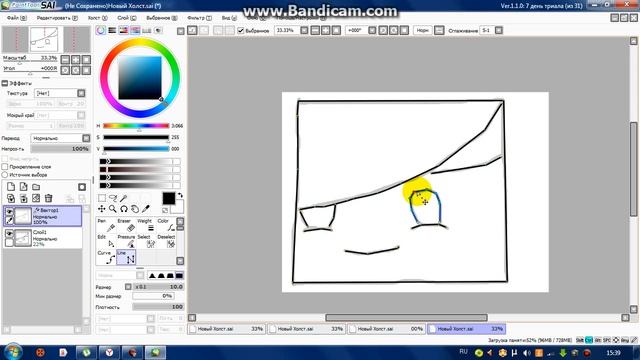The width and height of the screenshot is (640, 360).
Task: Open the color panel options dropdown
Action: [x=181, y=31]
